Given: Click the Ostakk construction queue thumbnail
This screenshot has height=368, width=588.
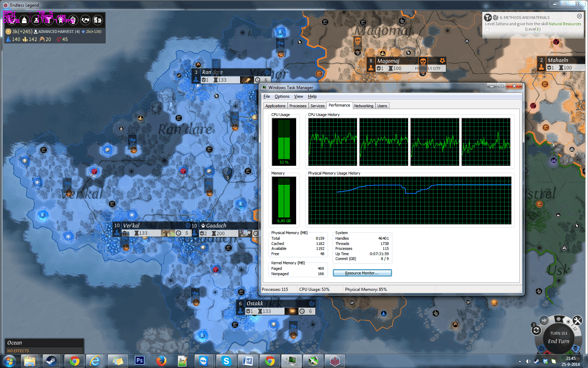Looking at the screenshot, I should click(291, 311).
